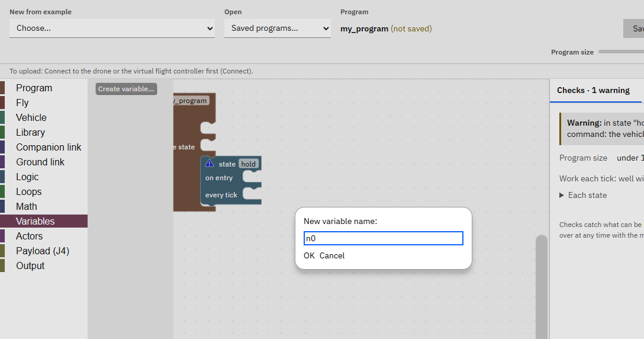Click the workspace vertical scrollbar

point(542,287)
